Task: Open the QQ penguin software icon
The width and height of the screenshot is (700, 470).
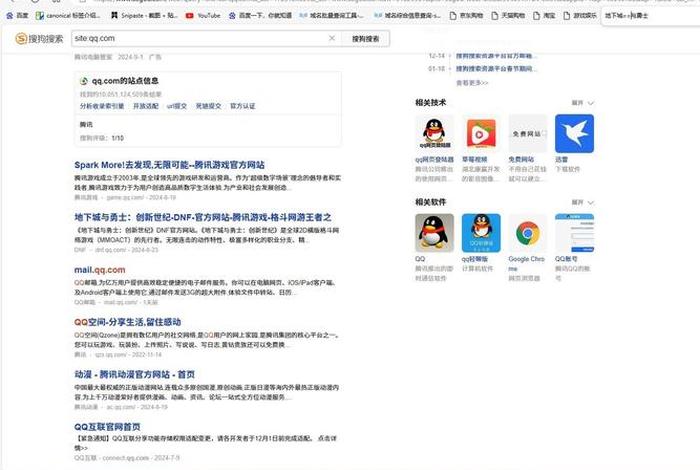Action: pos(434,233)
